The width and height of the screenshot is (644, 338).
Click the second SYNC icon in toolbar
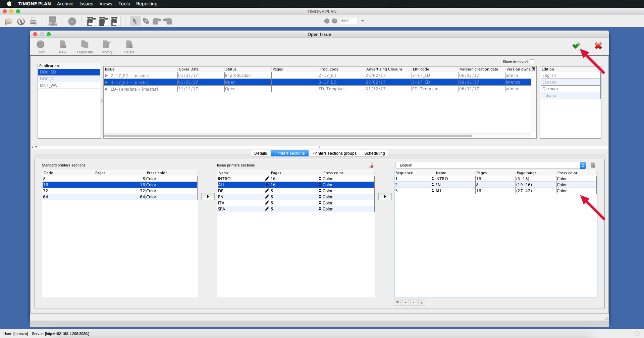point(103,21)
